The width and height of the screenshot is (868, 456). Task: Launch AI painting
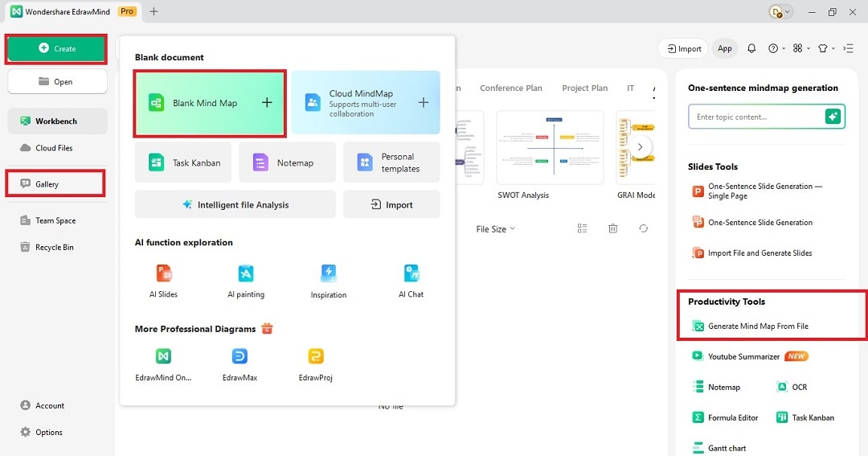tap(246, 281)
